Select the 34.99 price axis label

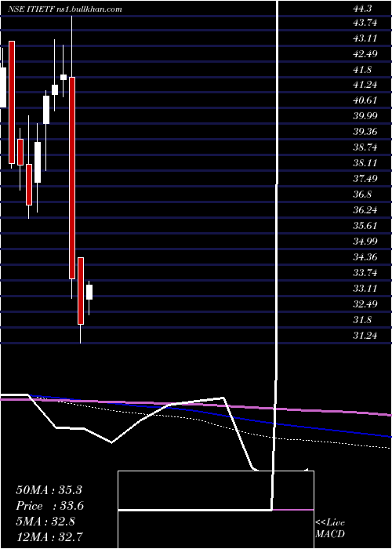[x=365, y=242]
